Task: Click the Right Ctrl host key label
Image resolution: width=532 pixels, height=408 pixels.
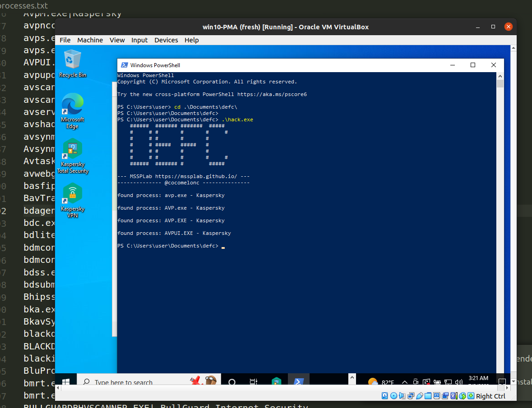Action: (x=490, y=396)
